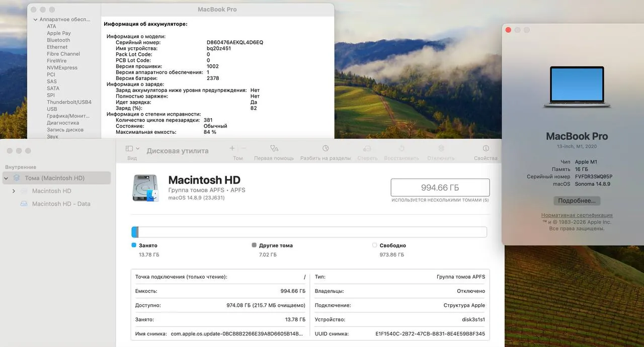Click the Apple M1 chip value
This screenshot has width=644, height=347.
pos(586,162)
